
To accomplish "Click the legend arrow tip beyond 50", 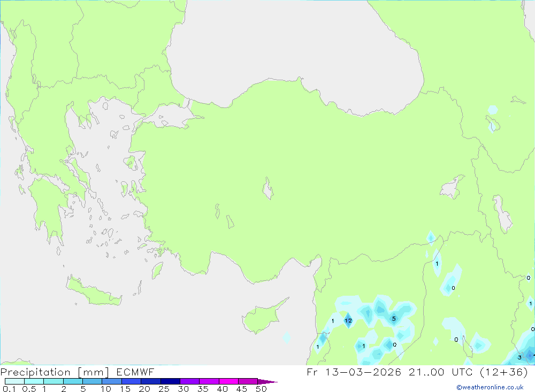I will tap(267, 382).
